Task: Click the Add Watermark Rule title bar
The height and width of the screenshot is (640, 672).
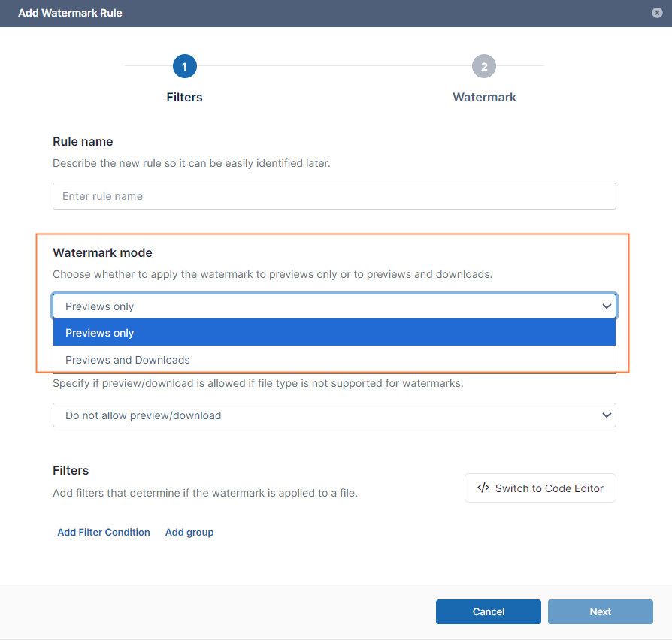Action: [336, 14]
